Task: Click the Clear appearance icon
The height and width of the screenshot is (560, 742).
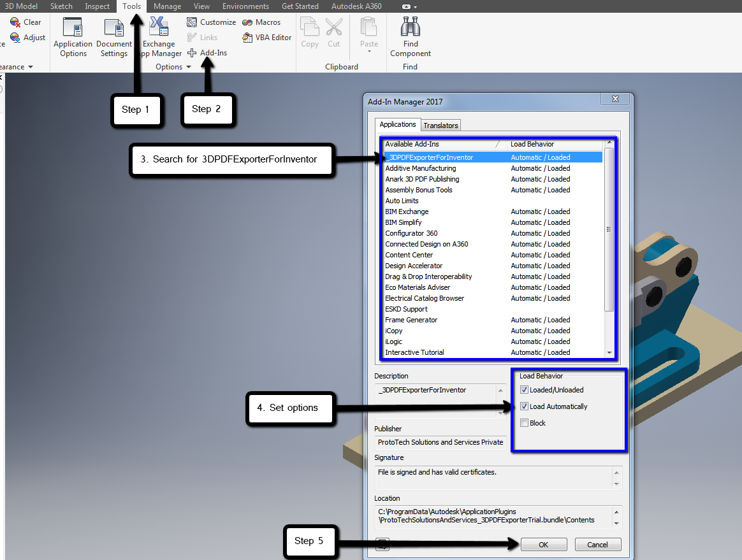Action: point(25,22)
